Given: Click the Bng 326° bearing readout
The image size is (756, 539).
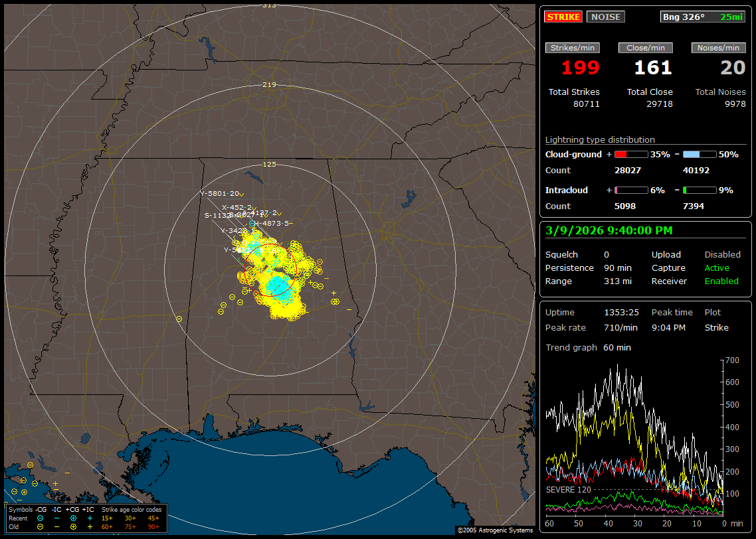Looking at the screenshot, I should click(684, 17).
